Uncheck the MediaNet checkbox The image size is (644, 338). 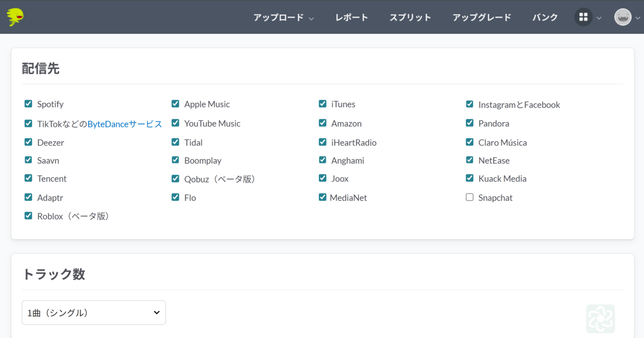click(x=323, y=197)
